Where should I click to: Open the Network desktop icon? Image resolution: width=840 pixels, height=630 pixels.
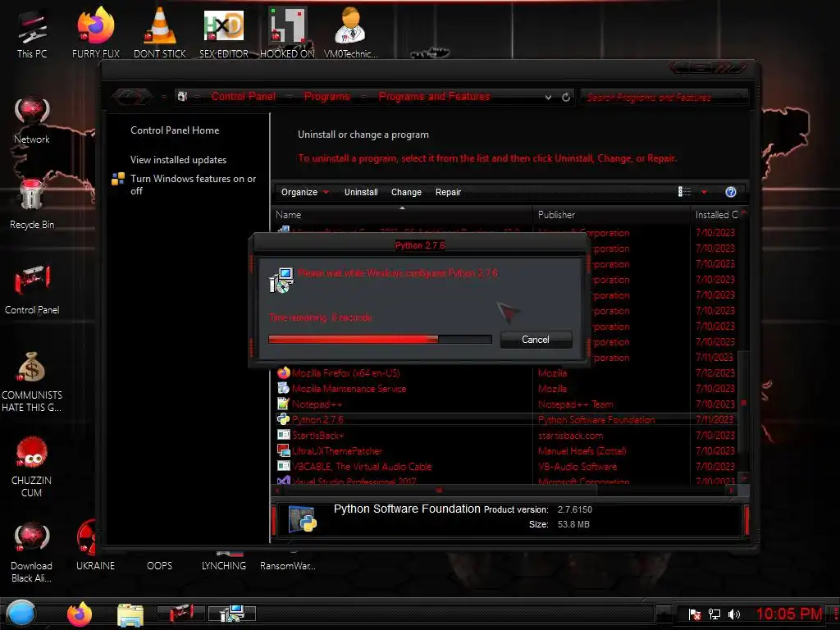click(x=32, y=121)
